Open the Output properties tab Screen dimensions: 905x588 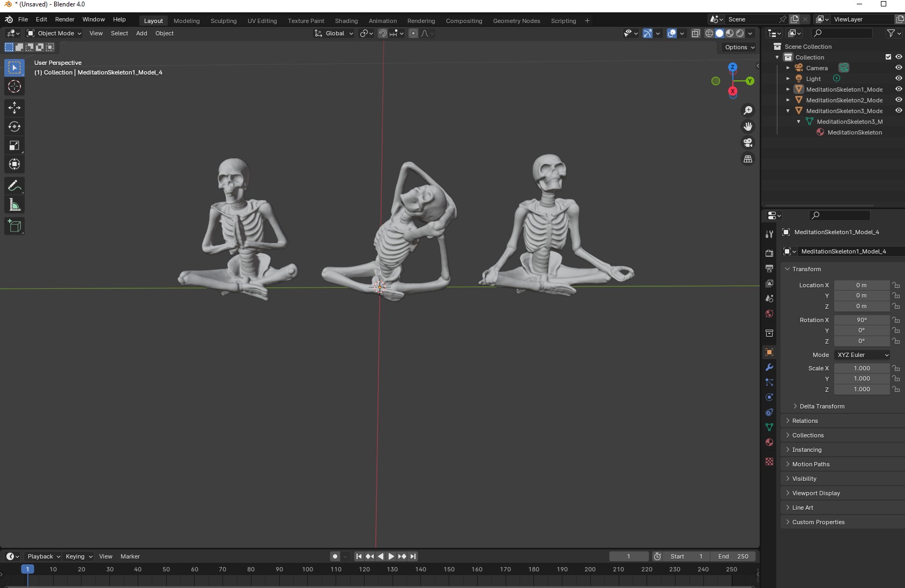coord(769,268)
